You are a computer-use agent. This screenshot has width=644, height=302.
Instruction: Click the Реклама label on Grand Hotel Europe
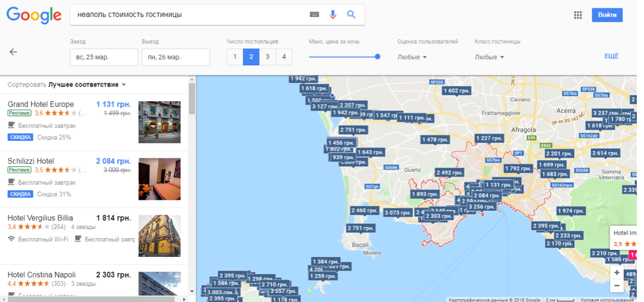point(19,113)
